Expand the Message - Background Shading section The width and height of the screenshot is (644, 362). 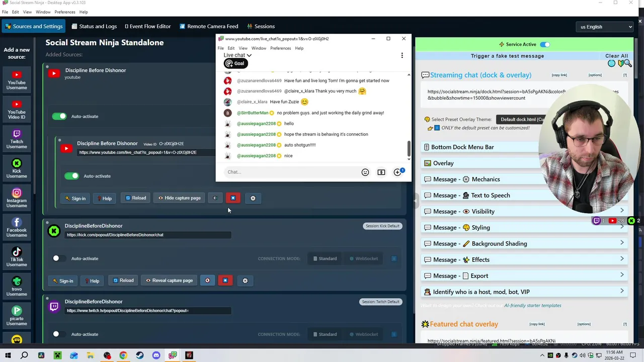click(523, 243)
